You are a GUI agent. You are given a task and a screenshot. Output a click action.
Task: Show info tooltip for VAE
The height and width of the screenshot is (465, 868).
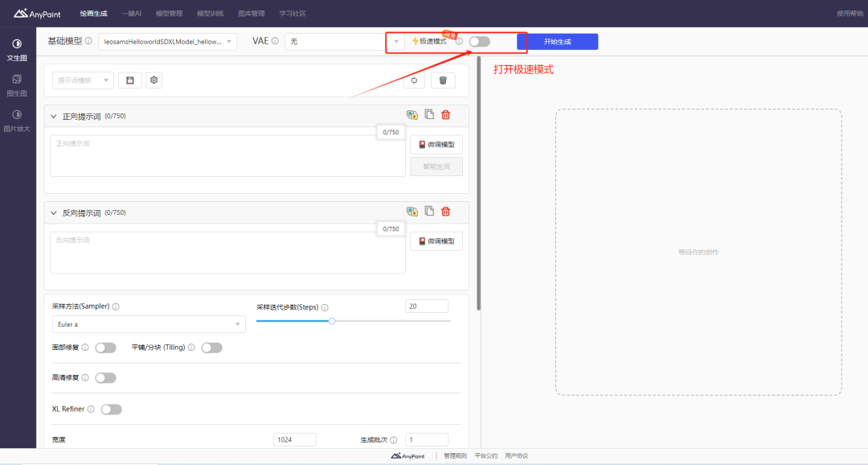(x=275, y=41)
